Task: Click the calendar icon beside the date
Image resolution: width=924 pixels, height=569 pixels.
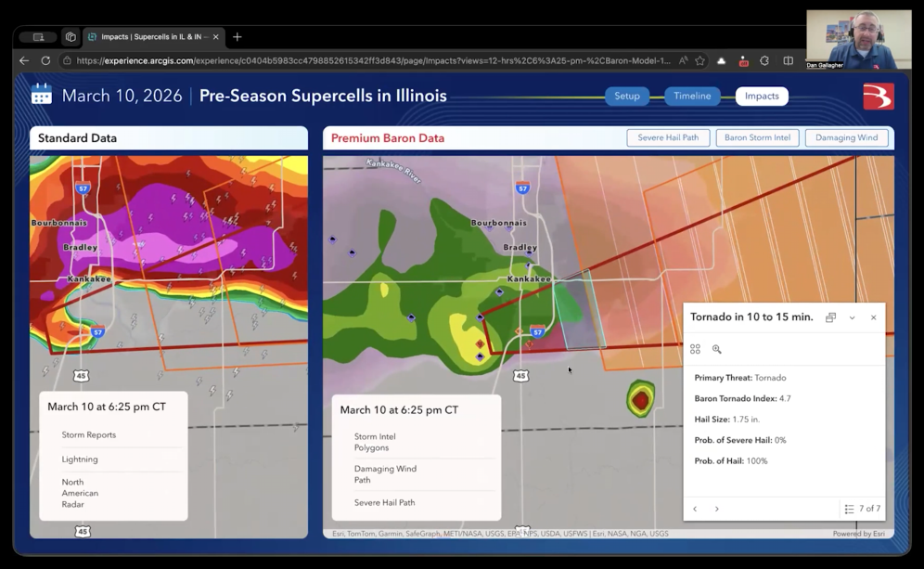Action: 41,95
